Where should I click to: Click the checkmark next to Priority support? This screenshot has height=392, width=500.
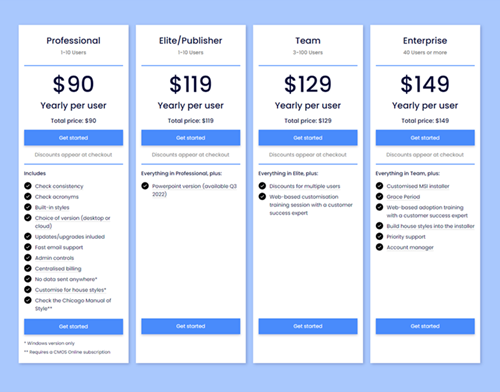379,236
